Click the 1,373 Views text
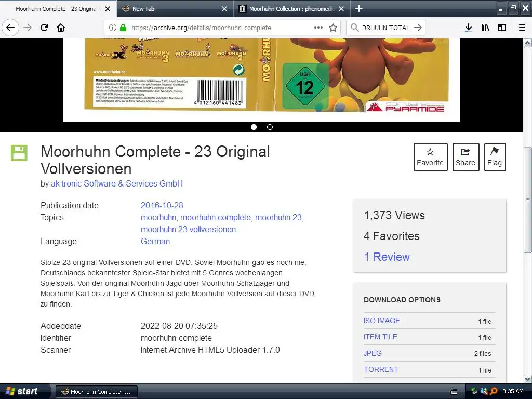Image resolution: width=532 pixels, height=399 pixels. (394, 216)
